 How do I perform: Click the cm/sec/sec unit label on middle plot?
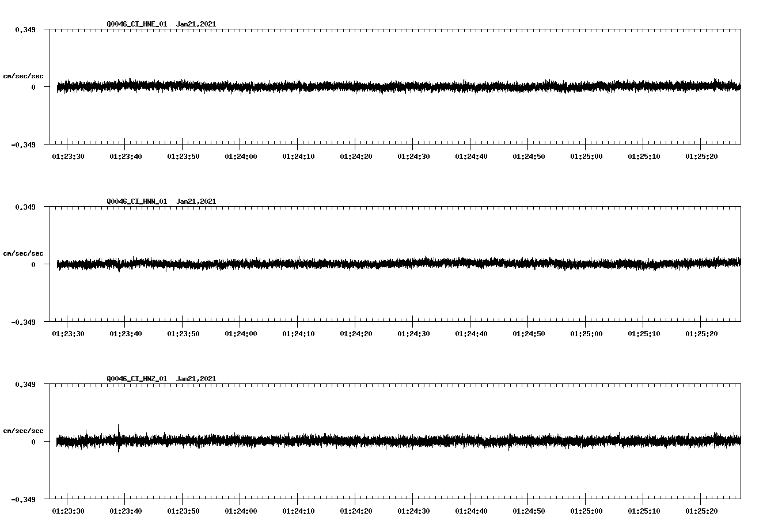[24, 253]
